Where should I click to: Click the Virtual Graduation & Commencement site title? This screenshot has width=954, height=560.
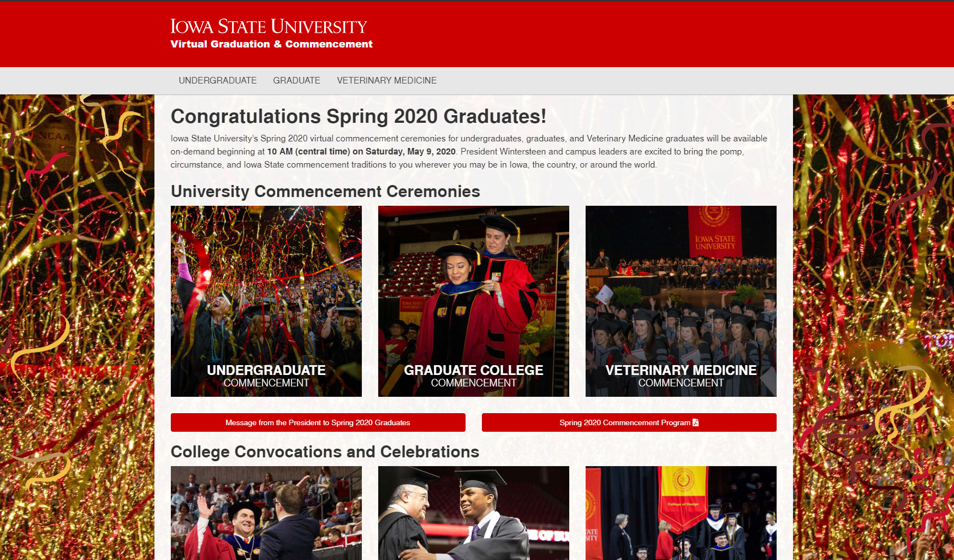[x=271, y=44]
